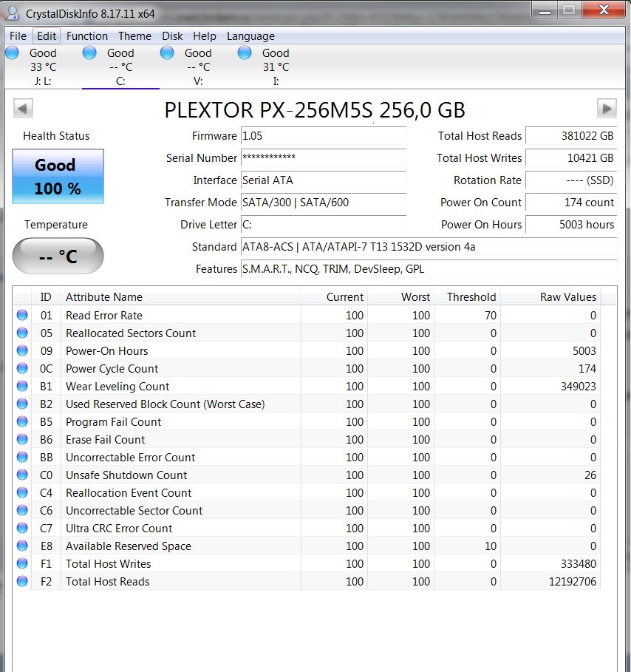Image resolution: width=631 pixels, height=672 pixels.
Task: Click the CrystalDiskInfo title bar app icon
Action: coord(12,13)
